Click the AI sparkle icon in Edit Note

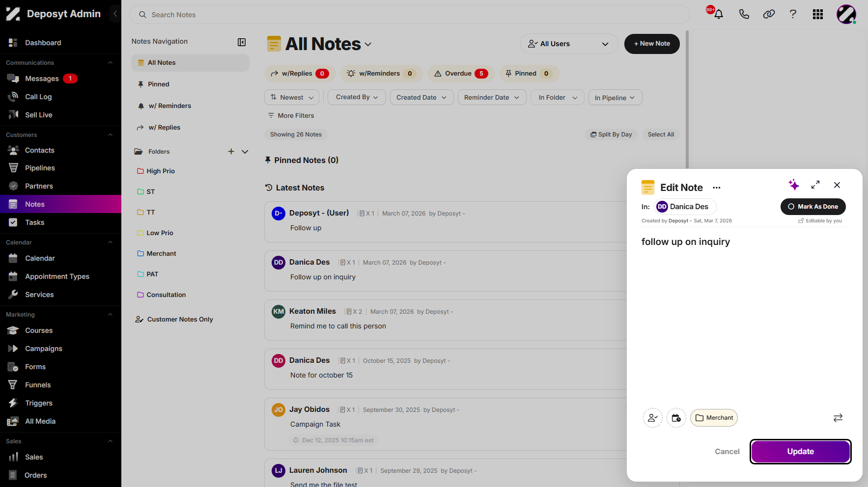[x=794, y=185]
